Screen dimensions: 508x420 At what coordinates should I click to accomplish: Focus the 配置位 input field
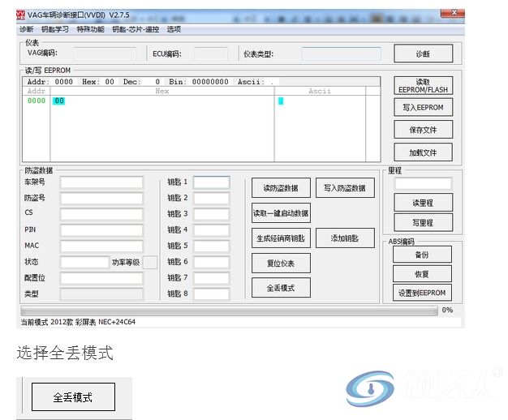(x=101, y=278)
